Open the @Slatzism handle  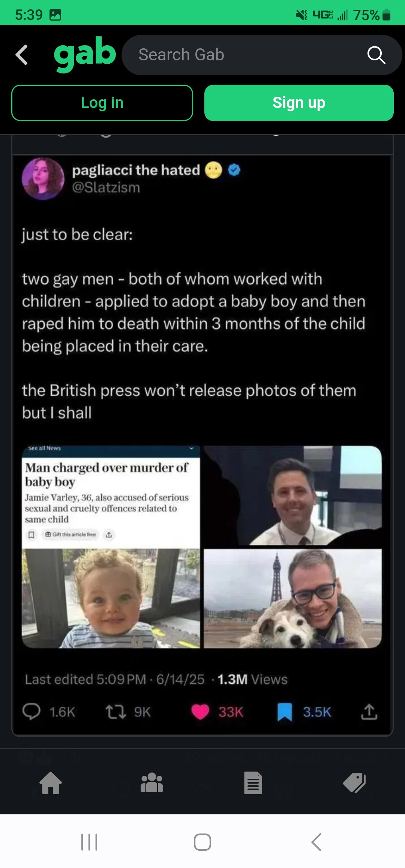click(106, 187)
